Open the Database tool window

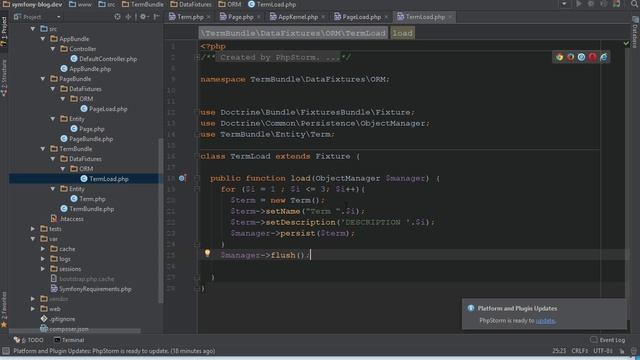tap(635, 33)
